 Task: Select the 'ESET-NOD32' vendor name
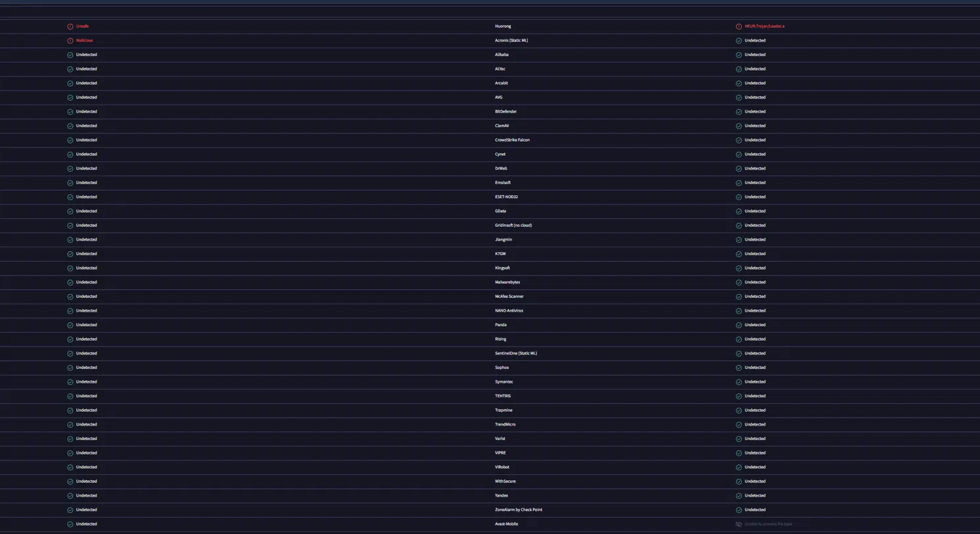click(507, 197)
